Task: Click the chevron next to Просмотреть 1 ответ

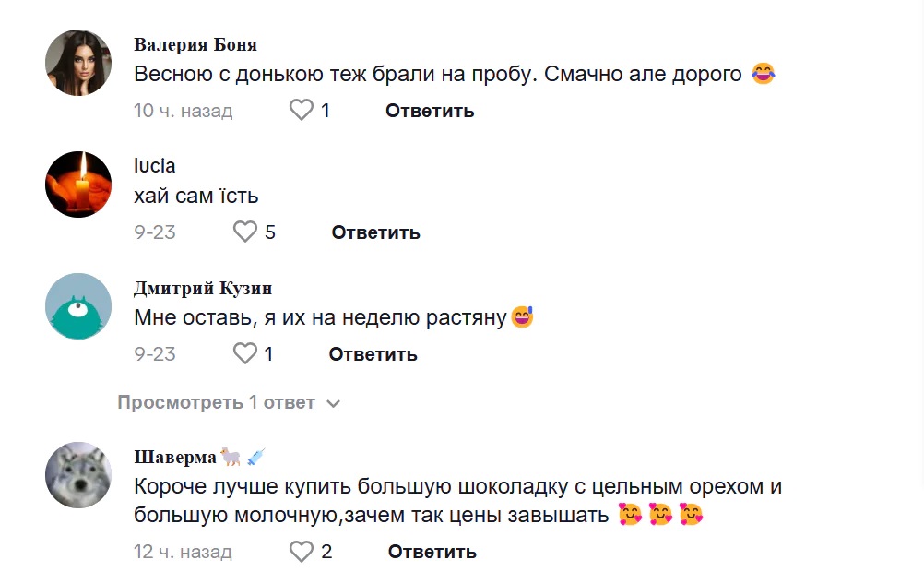Action: (x=334, y=404)
